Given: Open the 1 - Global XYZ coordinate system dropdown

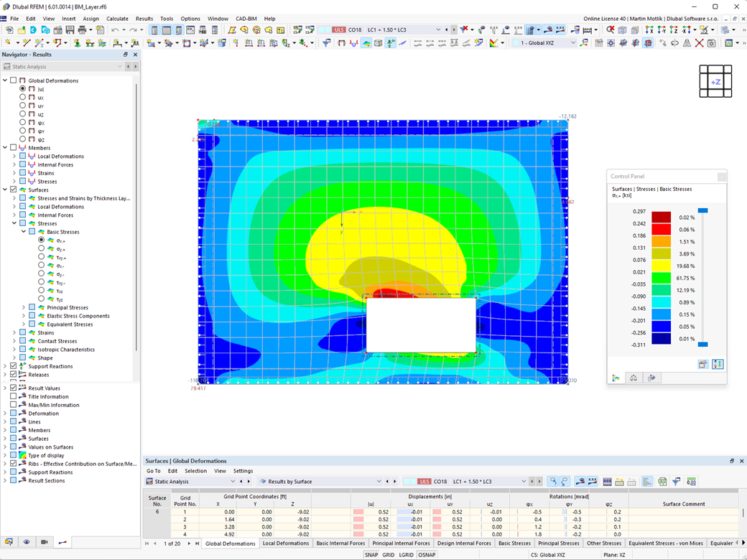Looking at the screenshot, I should 572,43.
